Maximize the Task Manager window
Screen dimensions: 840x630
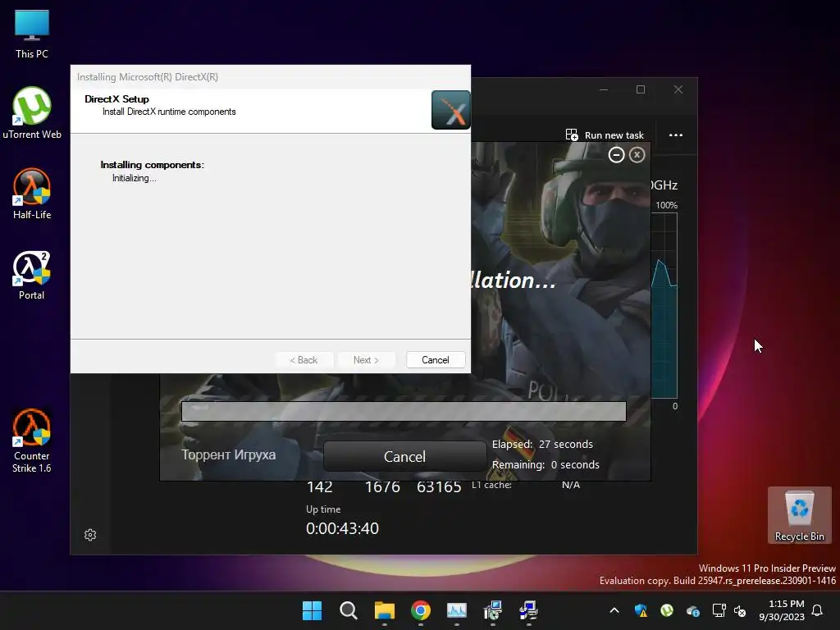click(x=641, y=89)
